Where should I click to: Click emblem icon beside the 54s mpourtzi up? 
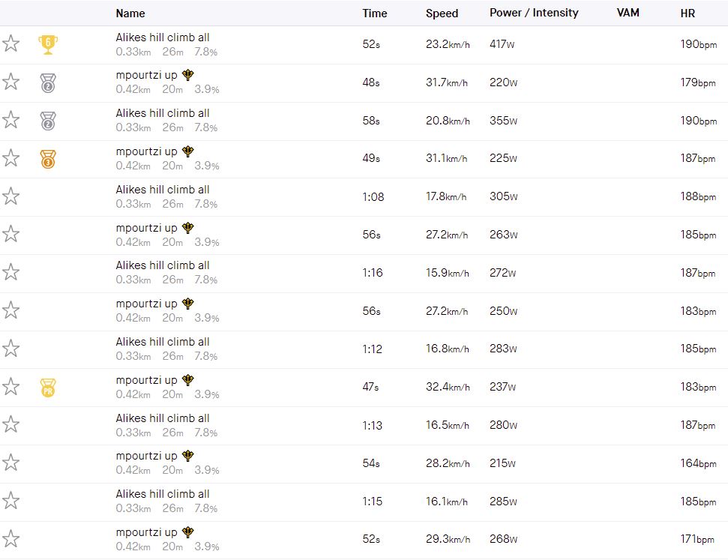pos(188,455)
